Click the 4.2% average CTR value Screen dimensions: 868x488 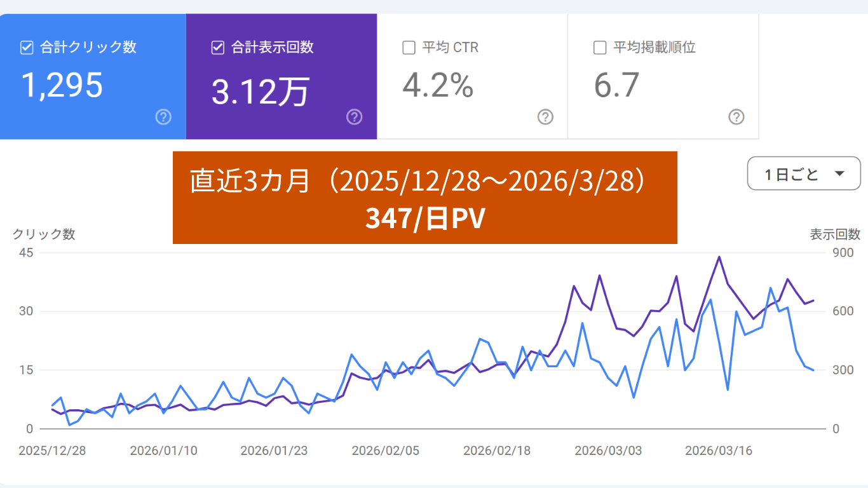click(x=438, y=85)
